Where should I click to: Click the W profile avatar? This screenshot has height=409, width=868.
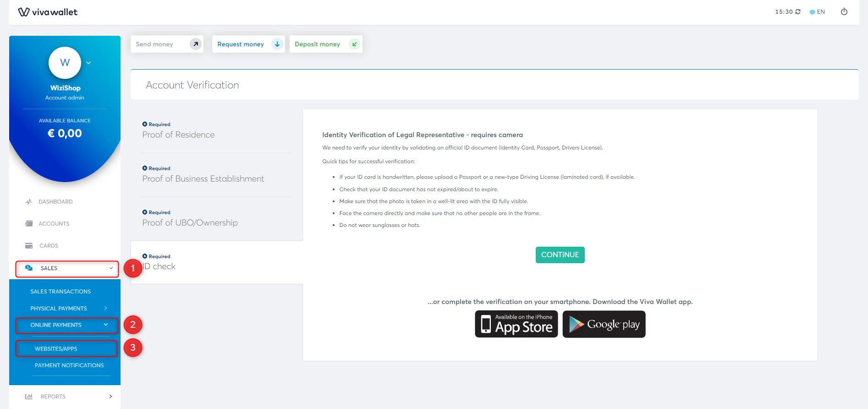point(65,63)
